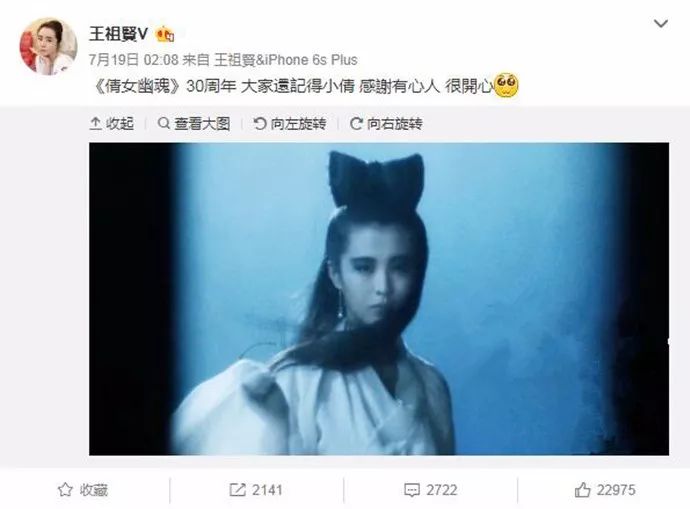
Task: Collapse the image with 收起 button
Action: (x=112, y=124)
